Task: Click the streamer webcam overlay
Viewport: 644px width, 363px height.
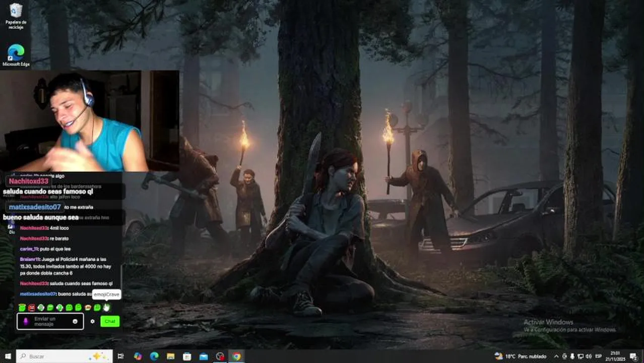Action: pyautogui.click(x=89, y=121)
